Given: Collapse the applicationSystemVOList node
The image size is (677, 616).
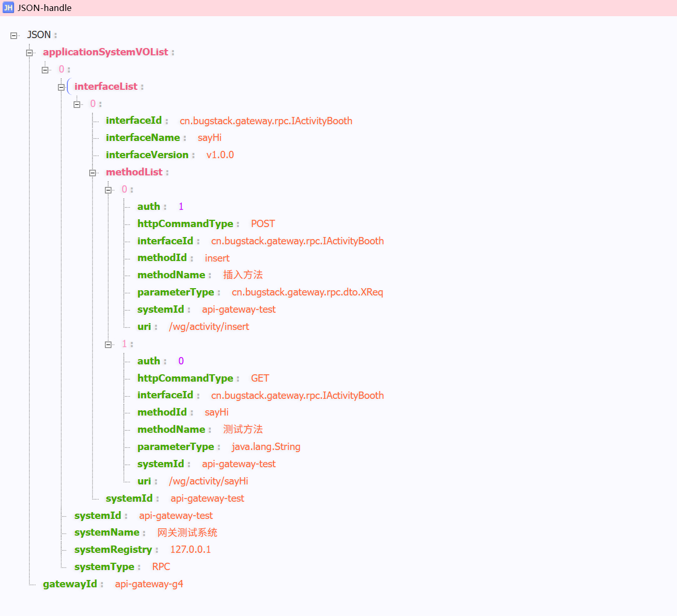Looking at the screenshot, I should (x=30, y=53).
